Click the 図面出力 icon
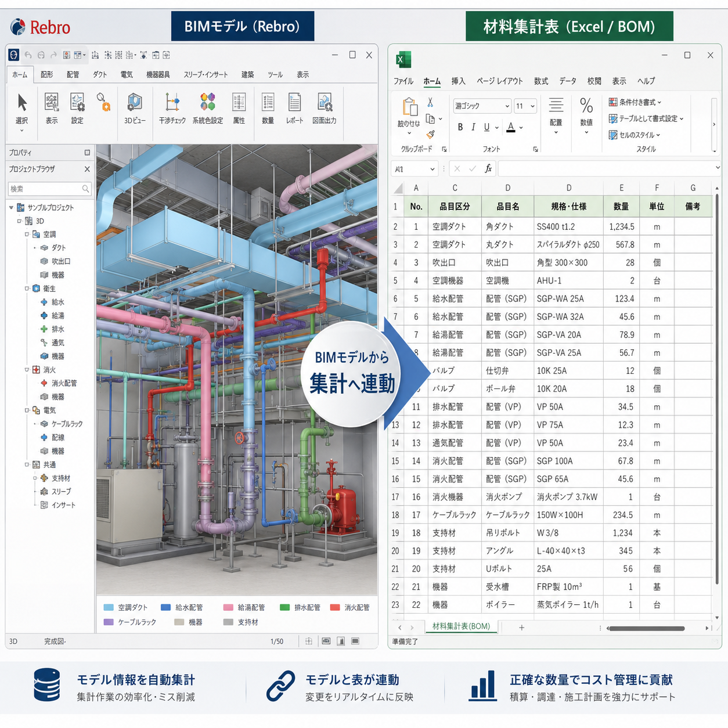Viewport: 728px width, 728px height. (x=325, y=109)
